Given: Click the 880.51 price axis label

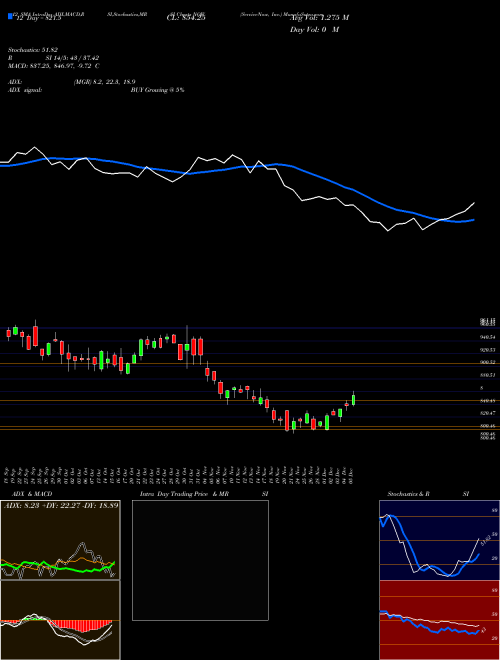Looking at the screenshot, I should [x=488, y=375].
